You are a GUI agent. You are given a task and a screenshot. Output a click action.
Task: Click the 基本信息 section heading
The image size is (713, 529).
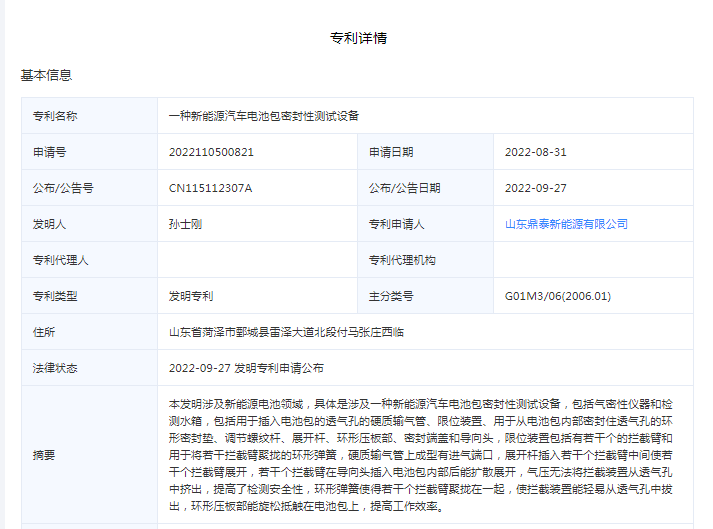pos(46,75)
